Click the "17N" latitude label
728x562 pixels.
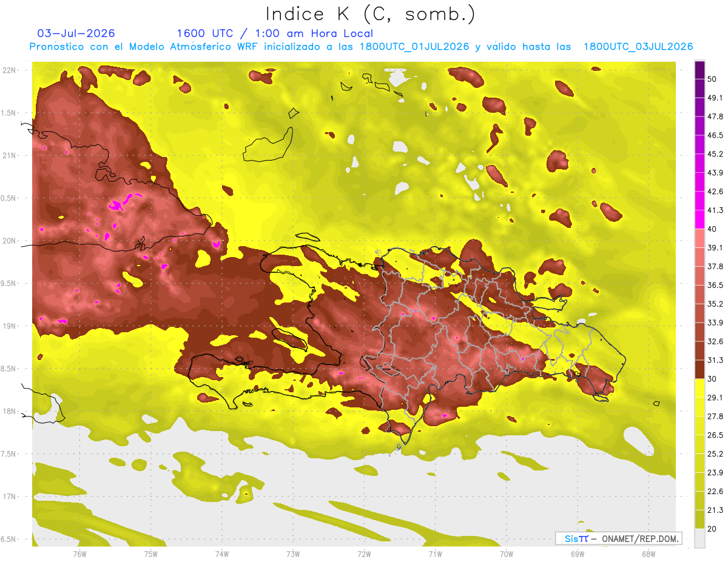tap(9, 497)
